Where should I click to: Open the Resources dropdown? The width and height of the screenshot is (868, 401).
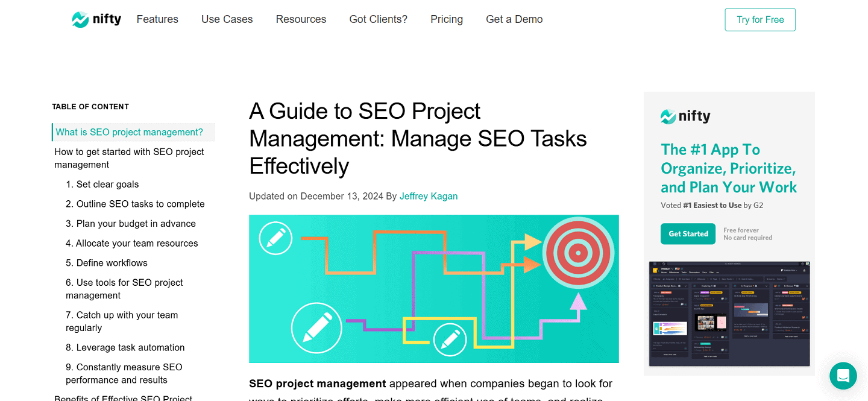pos(301,19)
